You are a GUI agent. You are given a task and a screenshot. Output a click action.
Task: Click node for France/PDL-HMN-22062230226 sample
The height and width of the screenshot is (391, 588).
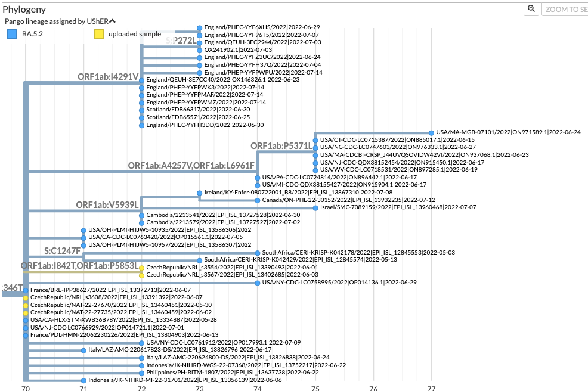point(26,336)
